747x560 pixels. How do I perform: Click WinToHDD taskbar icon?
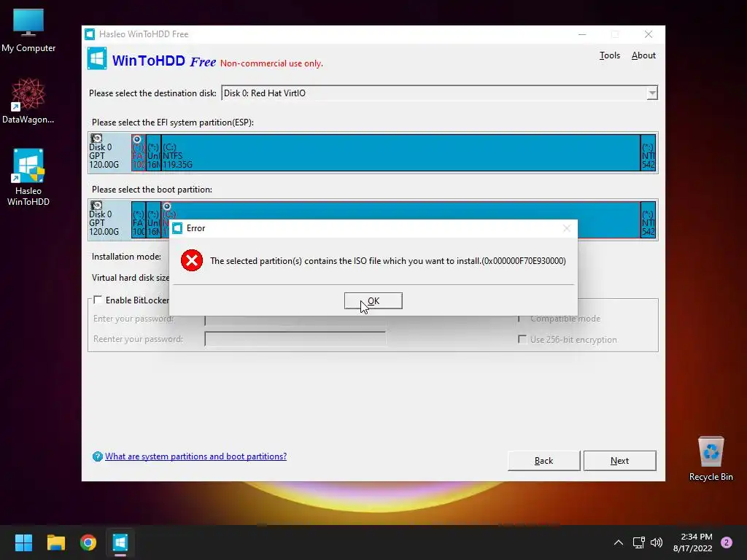[x=120, y=542]
